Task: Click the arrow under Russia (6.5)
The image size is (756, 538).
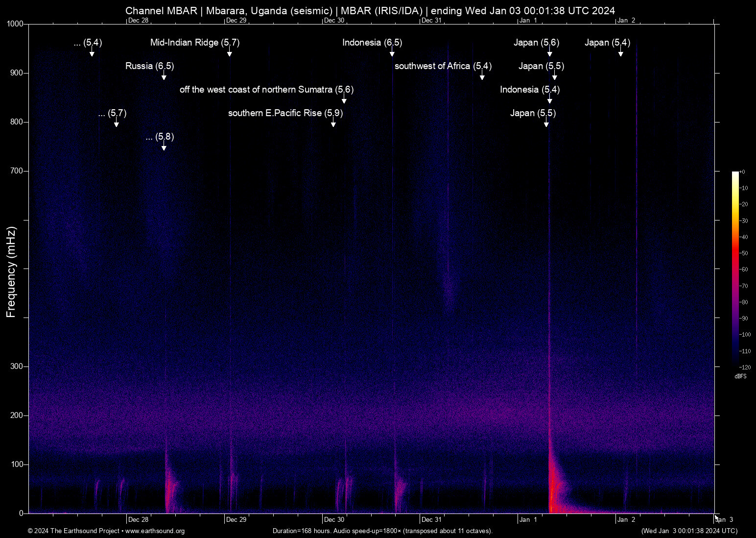Action: 164,76
